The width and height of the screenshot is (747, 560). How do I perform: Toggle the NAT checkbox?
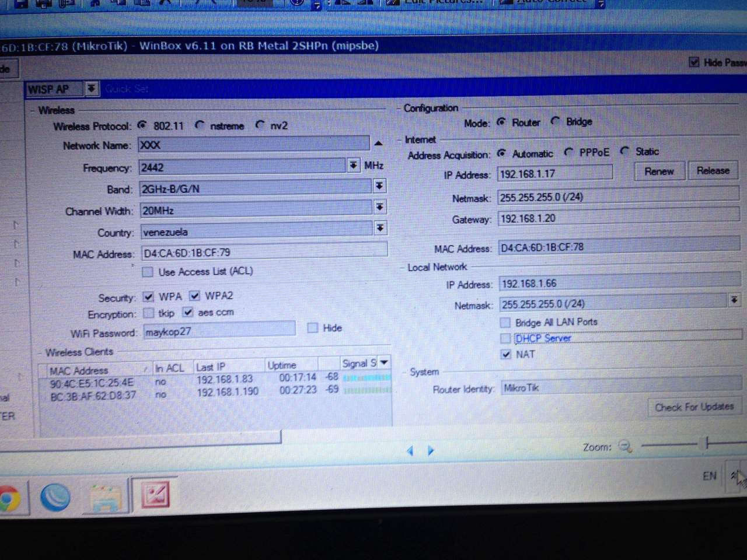point(506,354)
